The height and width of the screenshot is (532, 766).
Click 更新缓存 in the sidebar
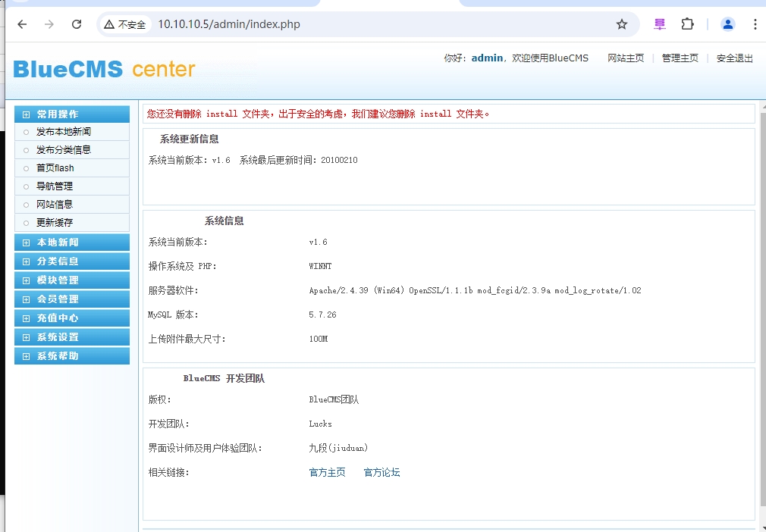click(54, 222)
